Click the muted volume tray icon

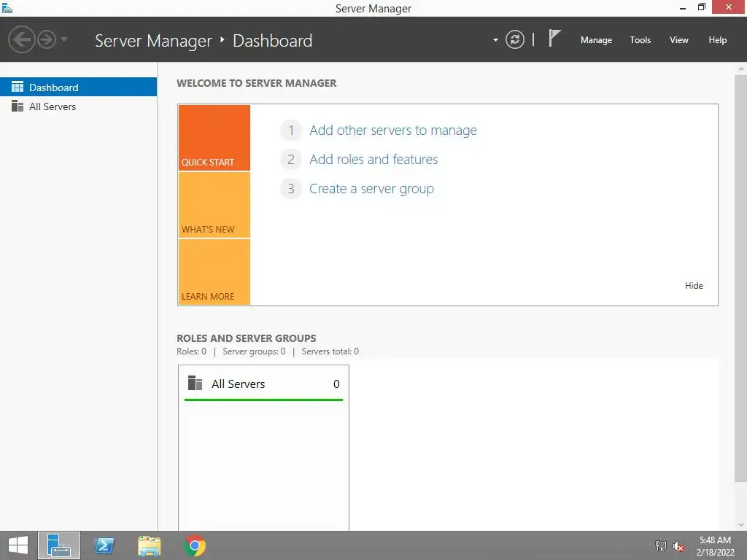(678, 546)
